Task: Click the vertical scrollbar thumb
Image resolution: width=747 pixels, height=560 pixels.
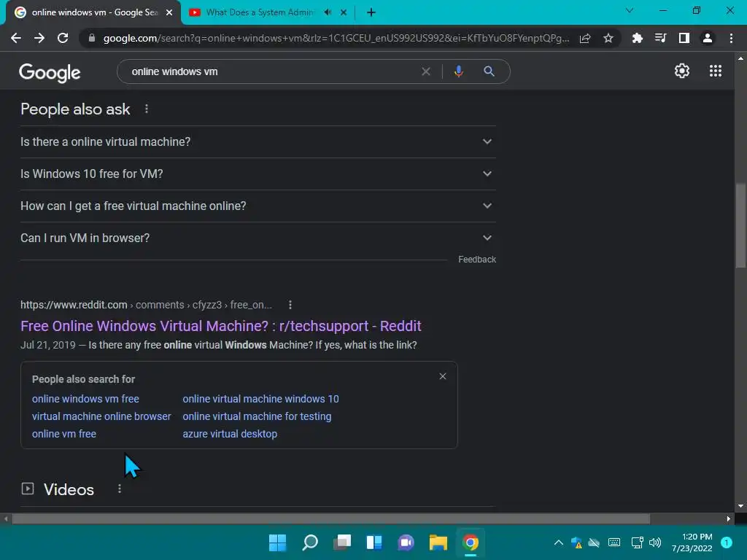Action: pos(740,226)
